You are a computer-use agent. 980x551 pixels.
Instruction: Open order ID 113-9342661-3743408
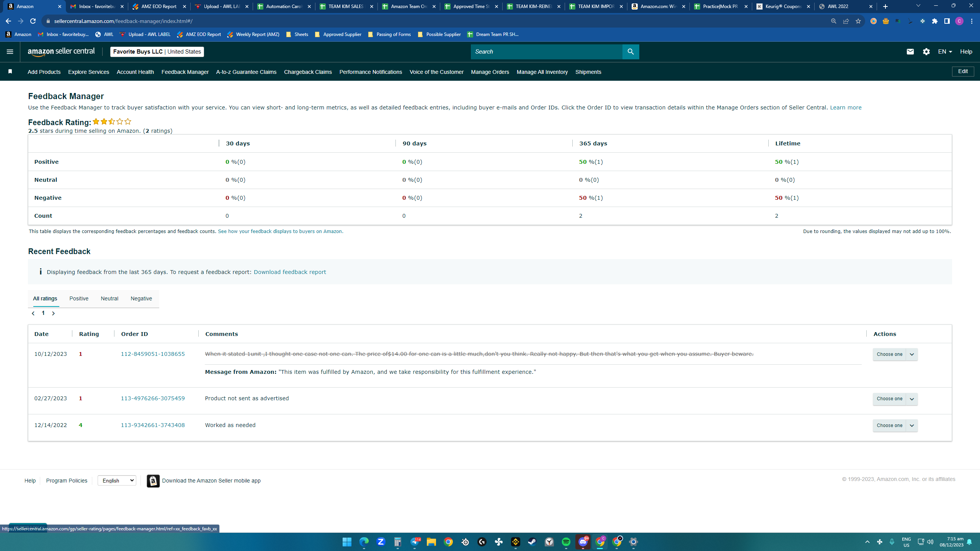click(x=153, y=425)
